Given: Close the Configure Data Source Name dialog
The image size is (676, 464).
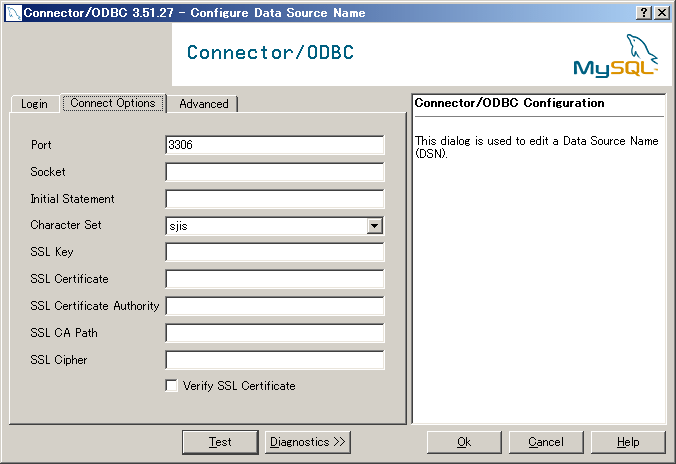Looking at the screenshot, I should pyautogui.click(x=662, y=12).
